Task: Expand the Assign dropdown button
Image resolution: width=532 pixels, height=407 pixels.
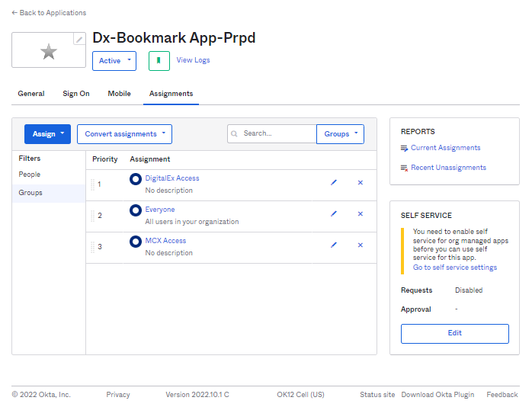Action: [x=47, y=134]
